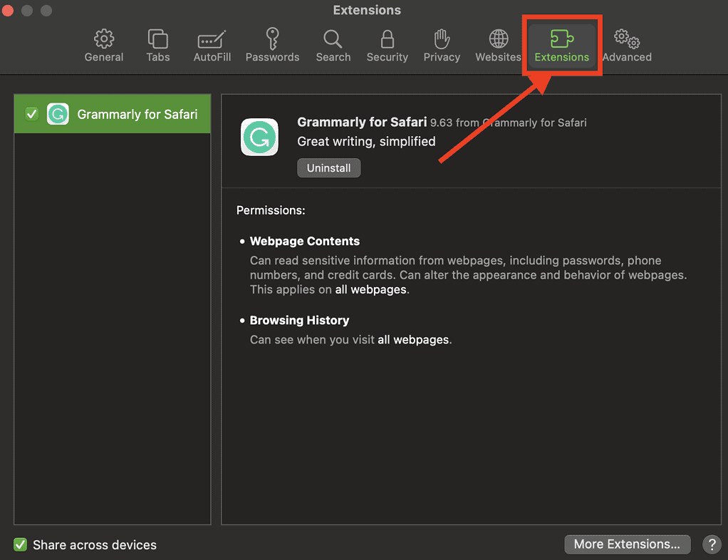Viewport: 728px width, 560px height.
Task: Click the Webpage Contents permission heading
Action: [305, 241]
